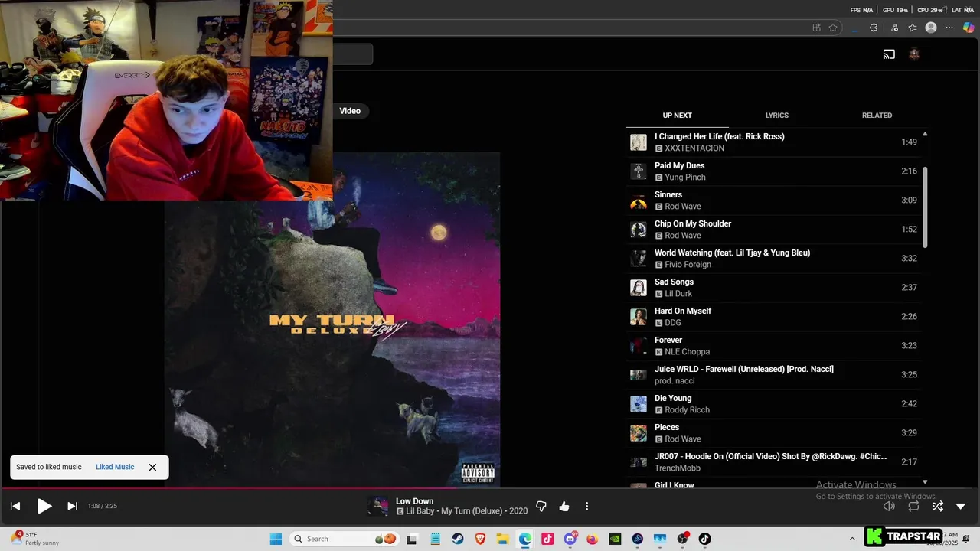Play Sinners by Rod Wave

click(x=773, y=201)
